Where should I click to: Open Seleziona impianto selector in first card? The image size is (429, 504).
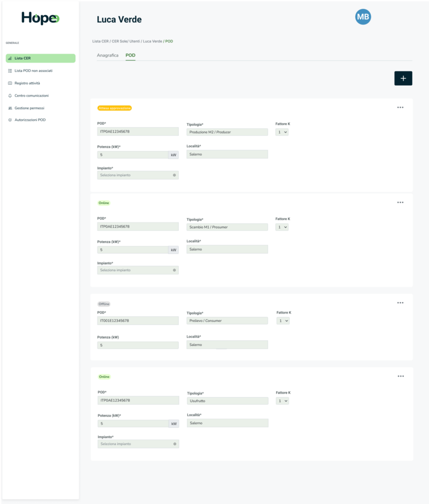pyautogui.click(x=138, y=175)
